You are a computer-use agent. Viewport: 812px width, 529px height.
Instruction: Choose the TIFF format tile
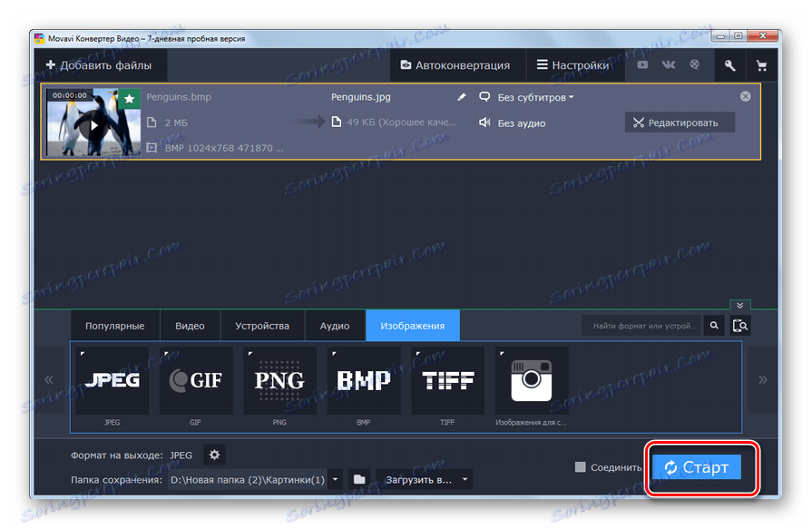(447, 381)
